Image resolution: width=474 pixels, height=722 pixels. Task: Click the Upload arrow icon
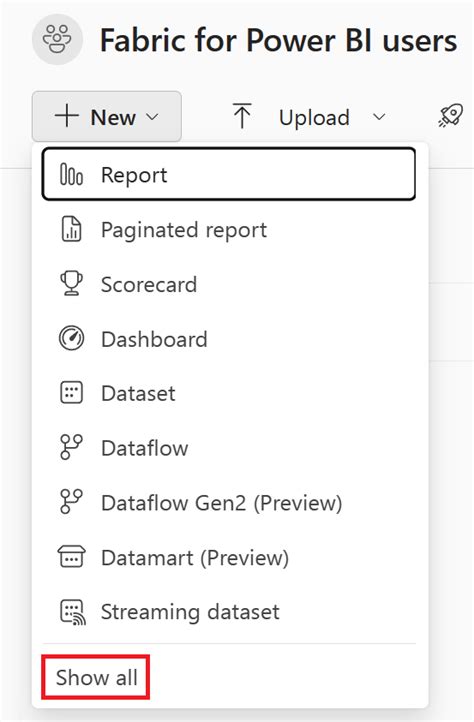(x=242, y=116)
